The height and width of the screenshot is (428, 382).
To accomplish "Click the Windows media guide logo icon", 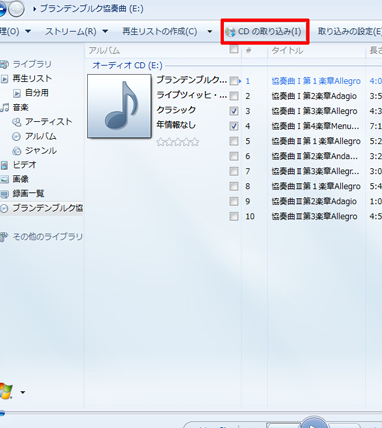I will coord(5,391).
